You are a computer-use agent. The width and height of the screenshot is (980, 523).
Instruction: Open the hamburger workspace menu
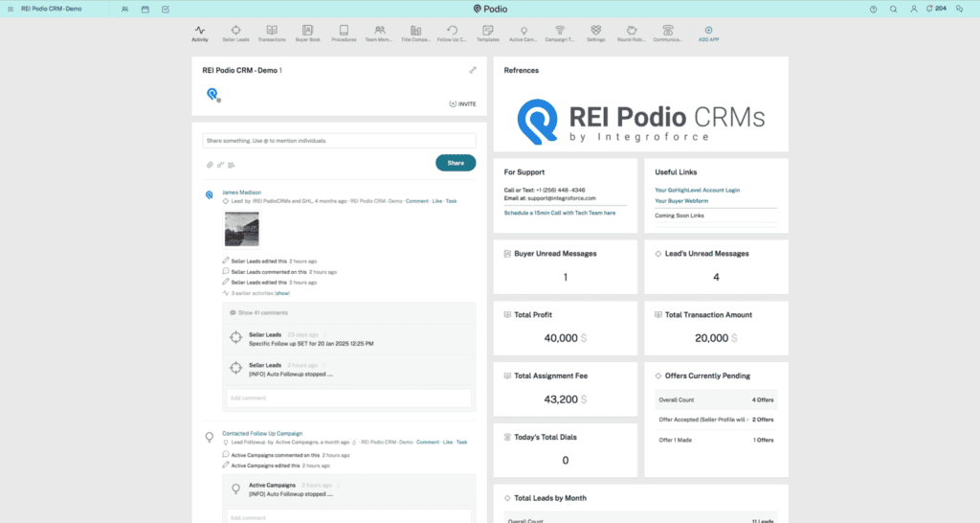11,10
